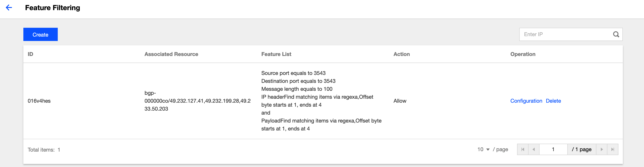Image resolution: width=644 pixels, height=167 pixels.
Task: Delete the 016v4hes filtering rule
Action: point(553,101)
